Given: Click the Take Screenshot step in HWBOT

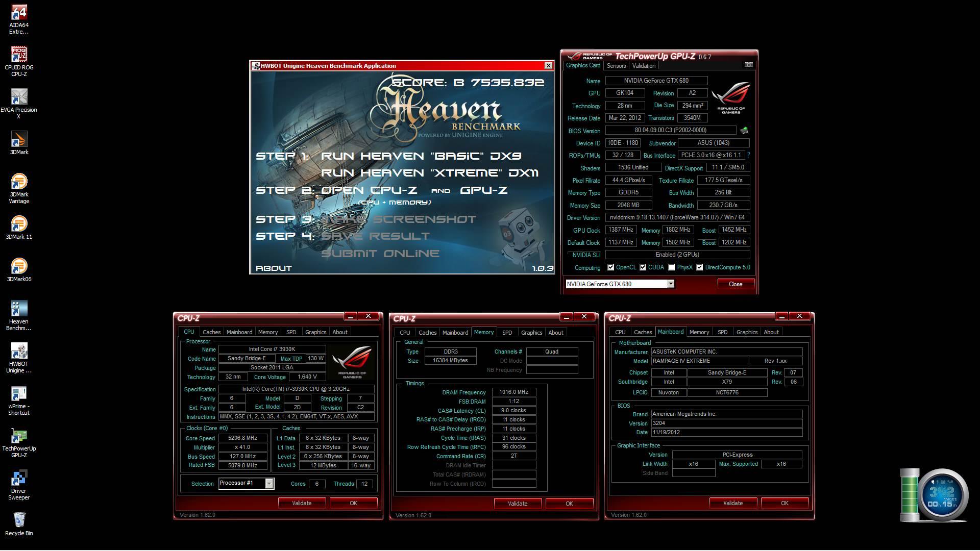Looking at the screenshot, I should tap(399, 219).
